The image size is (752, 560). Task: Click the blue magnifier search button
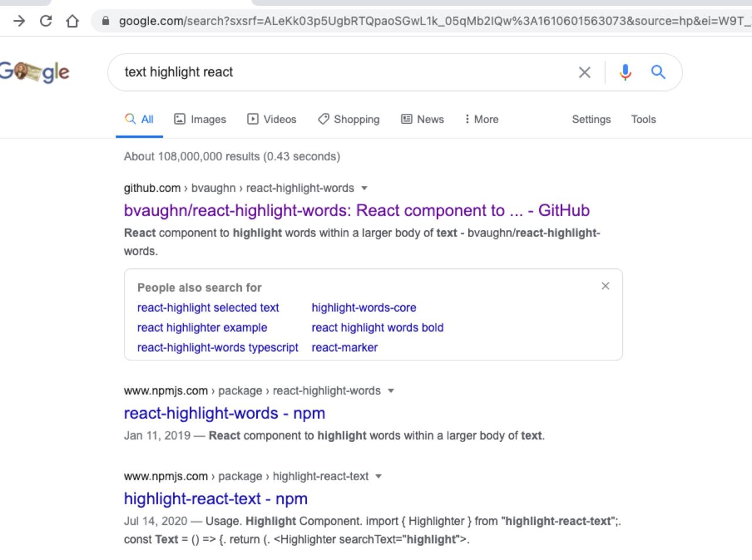(658, 72)
